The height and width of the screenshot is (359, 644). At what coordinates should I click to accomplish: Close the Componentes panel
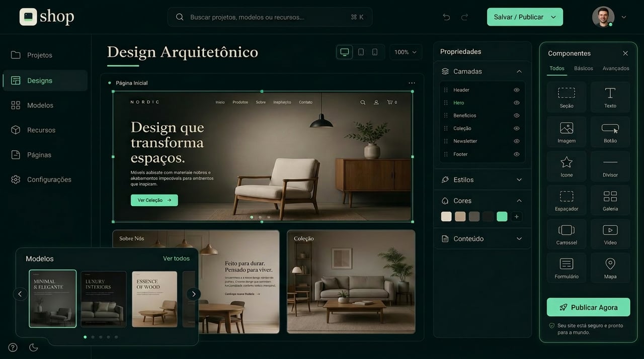click(625, 53)
